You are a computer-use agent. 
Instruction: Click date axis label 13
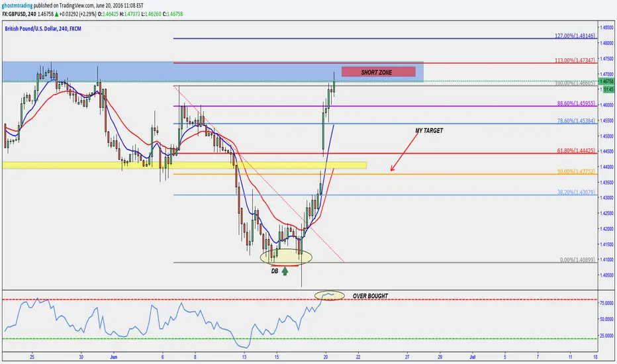coord(244,357)
